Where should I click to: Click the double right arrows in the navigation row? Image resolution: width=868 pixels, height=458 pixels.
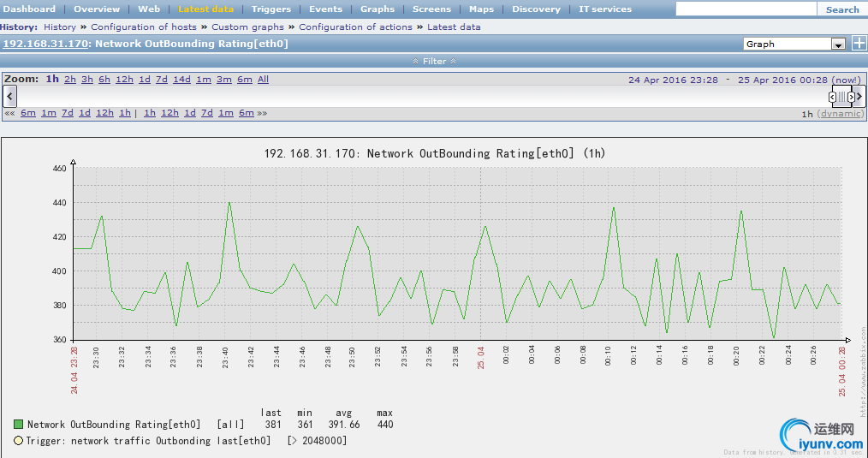262,113
